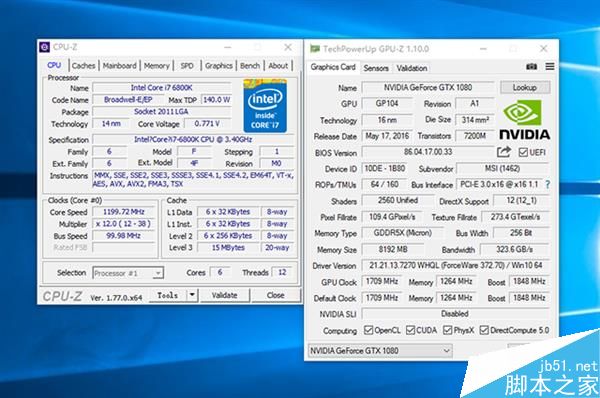
Task: Click the Release Date value May 17, 2016
Action: click(387, 136)
